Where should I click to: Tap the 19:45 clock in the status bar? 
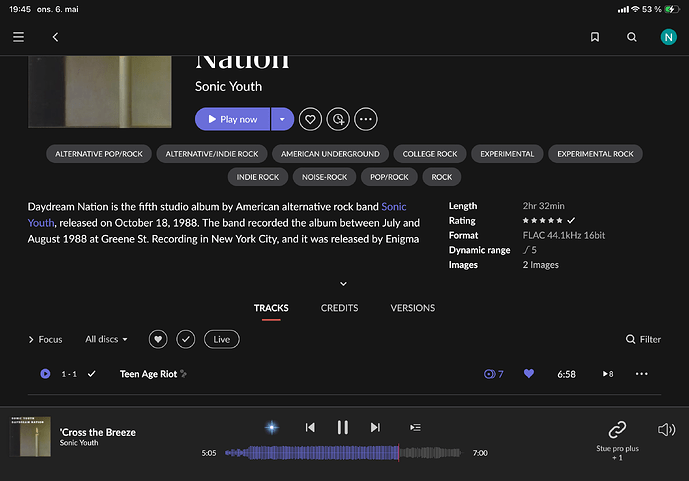(20, 9)
